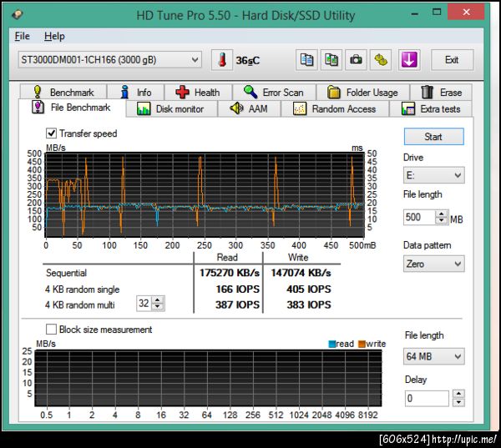Go to the Extra tests tab
The image size is (501, 448).
coord(431,109)
